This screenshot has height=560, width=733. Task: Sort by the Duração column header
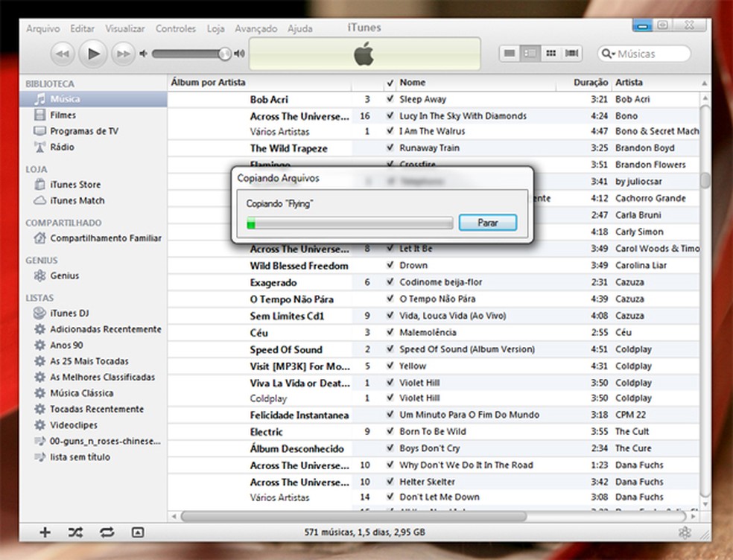pyautogui.click(x=583, y=82)
